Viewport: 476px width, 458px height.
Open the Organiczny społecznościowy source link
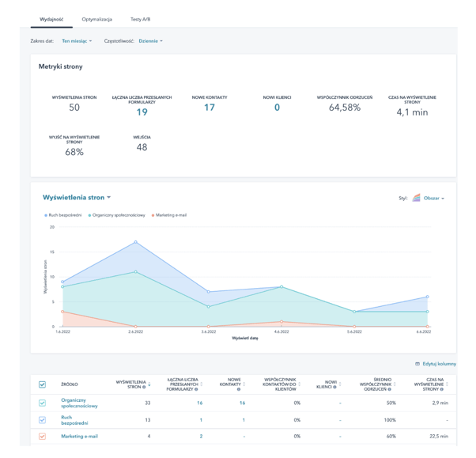[x=79, y=403]
